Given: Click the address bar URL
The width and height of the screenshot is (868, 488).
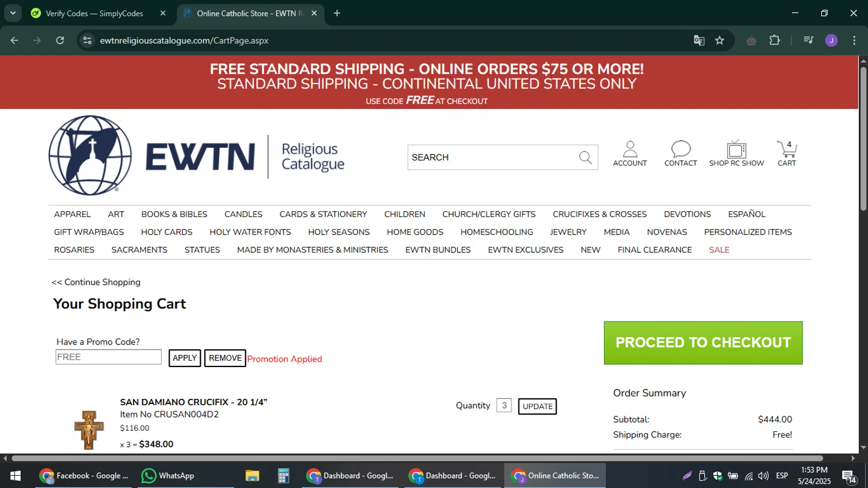Looking at the screenshot, I should pos(184,41).
